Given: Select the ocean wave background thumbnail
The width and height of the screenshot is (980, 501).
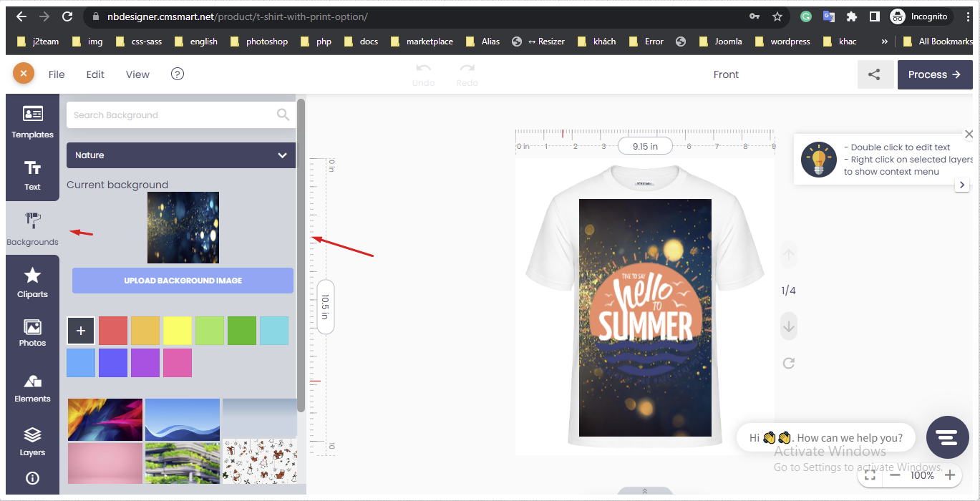Looking at the screenshot, I should [x=182, y=419].
